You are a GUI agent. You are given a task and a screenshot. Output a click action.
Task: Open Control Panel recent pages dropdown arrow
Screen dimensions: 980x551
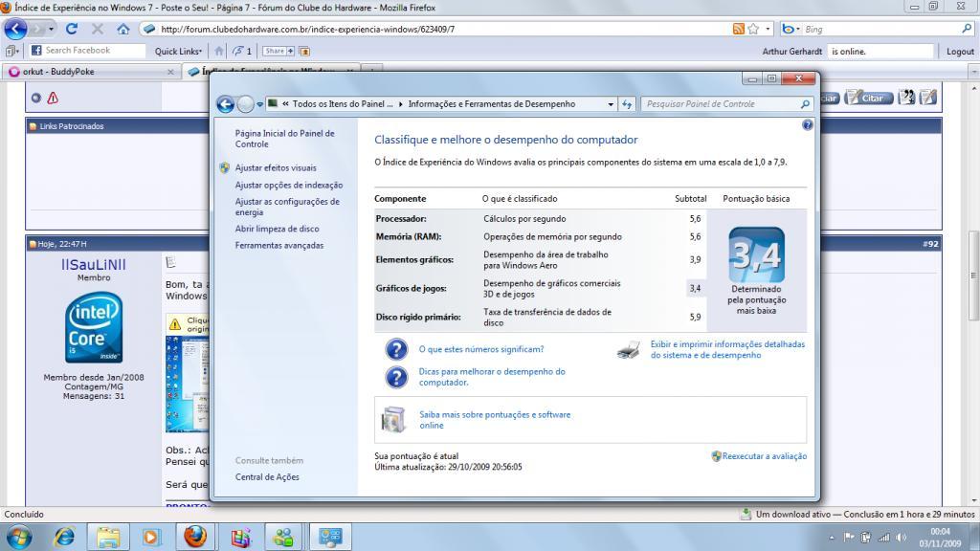[260, 104]
